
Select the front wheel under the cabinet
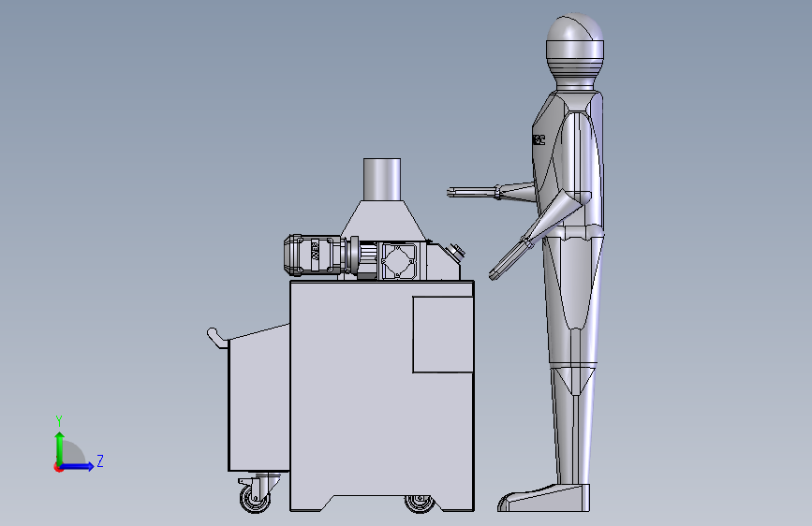pyautogui.click(x=420, y=503)
